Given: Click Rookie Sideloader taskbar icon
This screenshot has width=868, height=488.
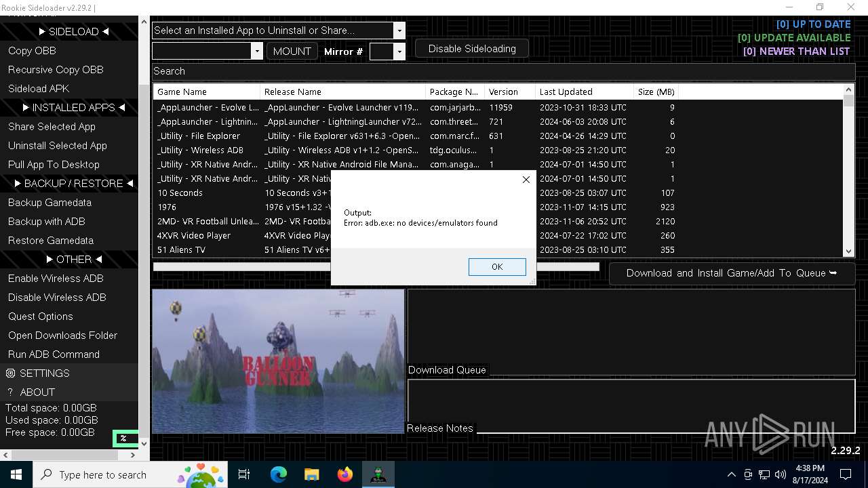Looking at the screenshot, I should tap(378, 474).
